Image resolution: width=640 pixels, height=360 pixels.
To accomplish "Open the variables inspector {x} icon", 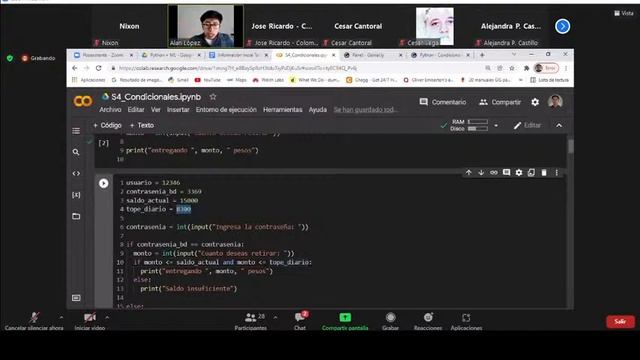I will click(x=76, y=195).
